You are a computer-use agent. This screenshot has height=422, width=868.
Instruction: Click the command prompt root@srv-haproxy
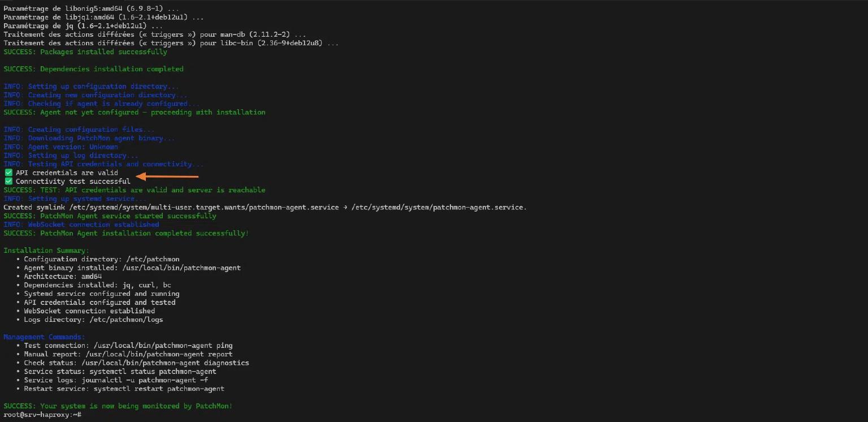(x=41, y=415)
